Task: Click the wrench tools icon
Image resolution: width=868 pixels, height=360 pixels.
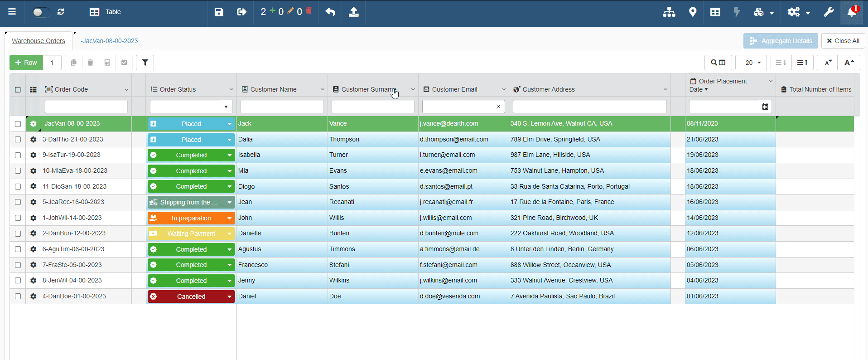Action: [829, 12]
